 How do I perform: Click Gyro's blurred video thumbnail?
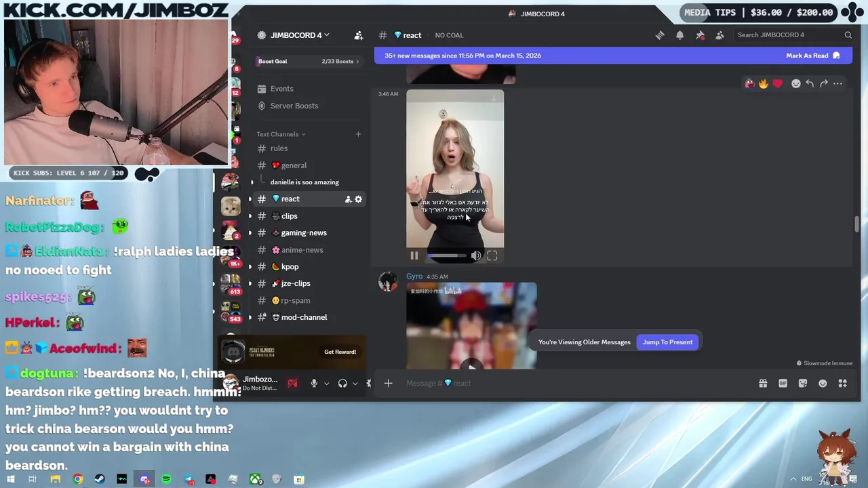click(x=471, y=326)
